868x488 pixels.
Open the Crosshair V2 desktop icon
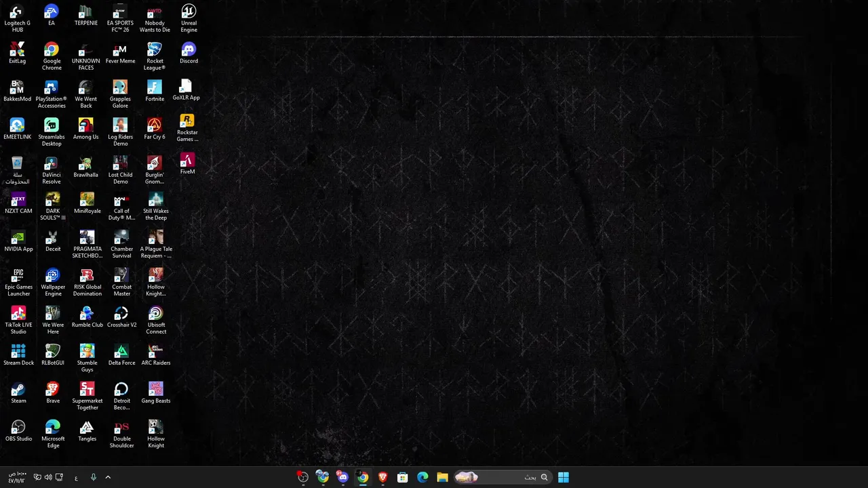pyautogui.click(x=121, y=317)
